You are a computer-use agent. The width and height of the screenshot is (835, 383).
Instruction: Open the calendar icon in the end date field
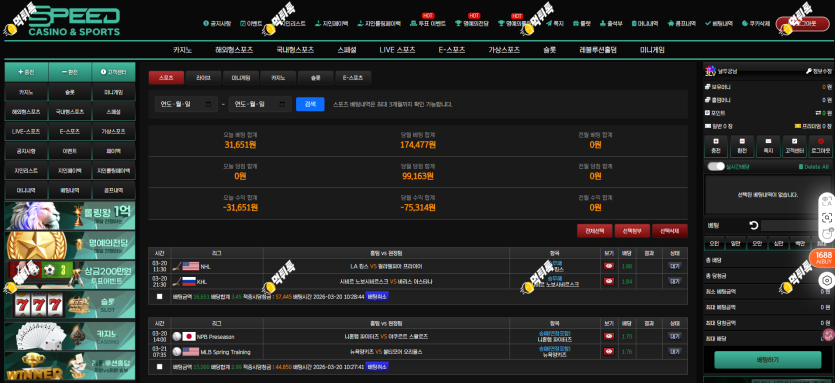(x=282, y=104)
